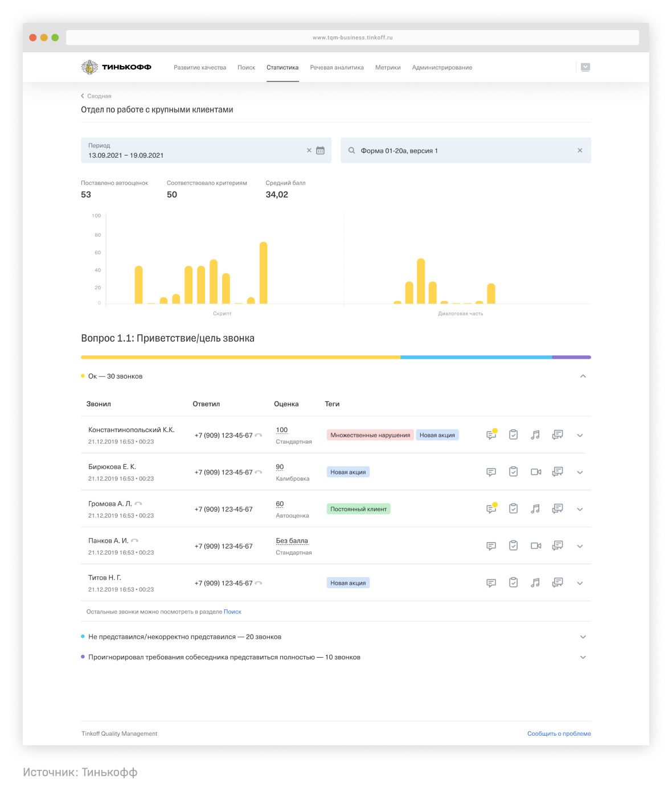
Task: Expand the Константинопольский call row
Action: [x=580, y=436]
